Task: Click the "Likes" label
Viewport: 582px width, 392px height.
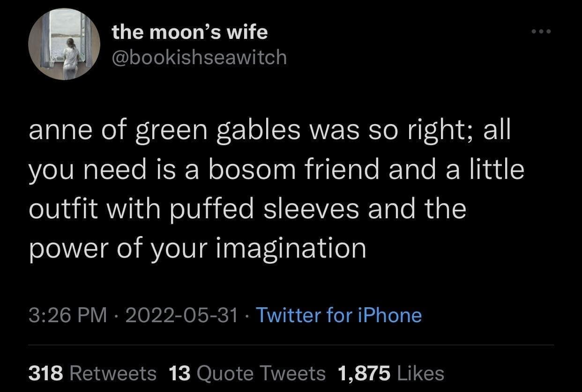Action: (420, 373)
